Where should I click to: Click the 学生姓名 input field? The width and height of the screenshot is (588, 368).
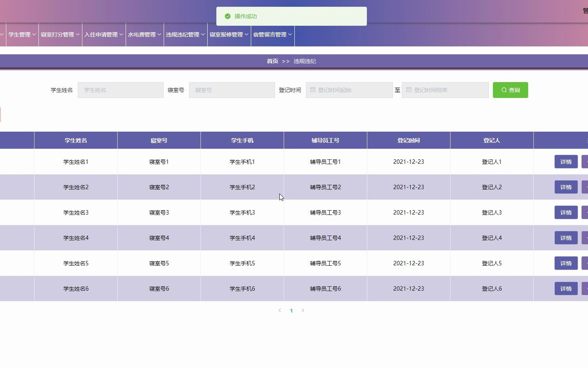[120, 90]
